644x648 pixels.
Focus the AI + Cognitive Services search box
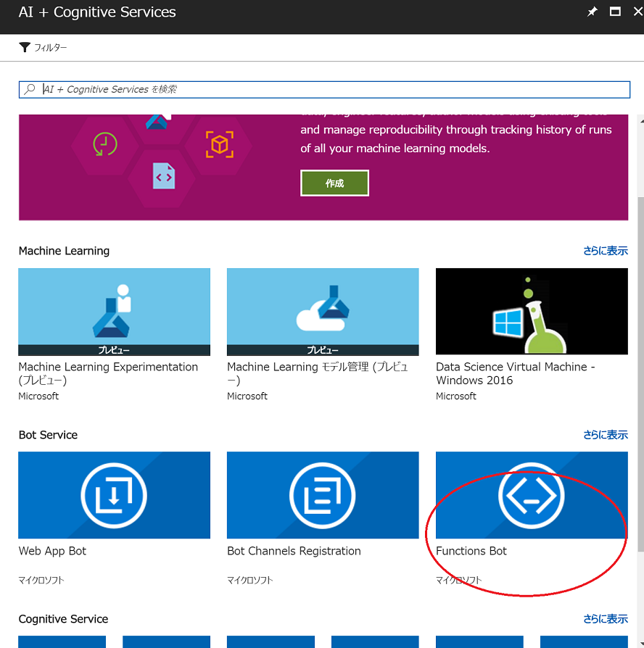(x=324, y=90)
